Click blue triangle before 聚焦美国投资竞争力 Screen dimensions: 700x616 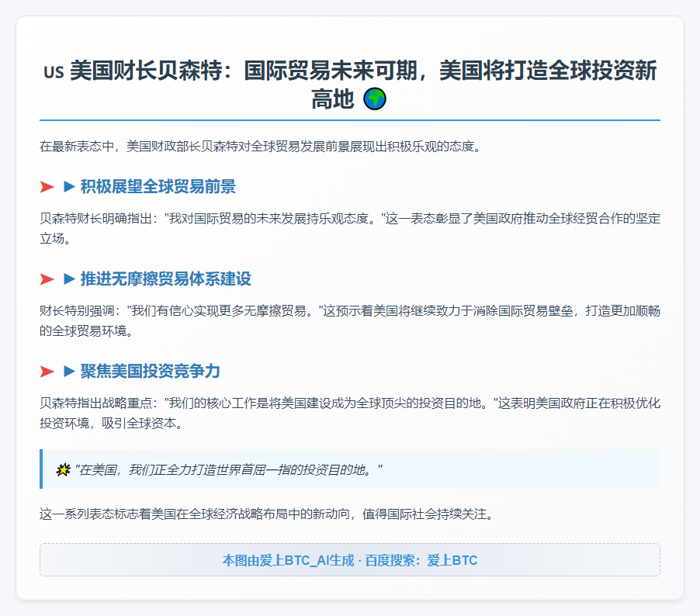tap(69, 372)
